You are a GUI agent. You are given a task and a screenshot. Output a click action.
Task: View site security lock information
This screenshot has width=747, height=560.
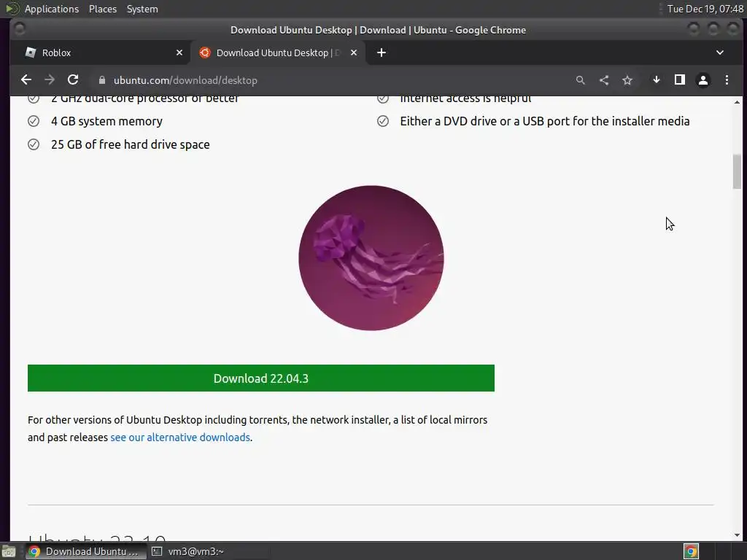tap(102, 80)
